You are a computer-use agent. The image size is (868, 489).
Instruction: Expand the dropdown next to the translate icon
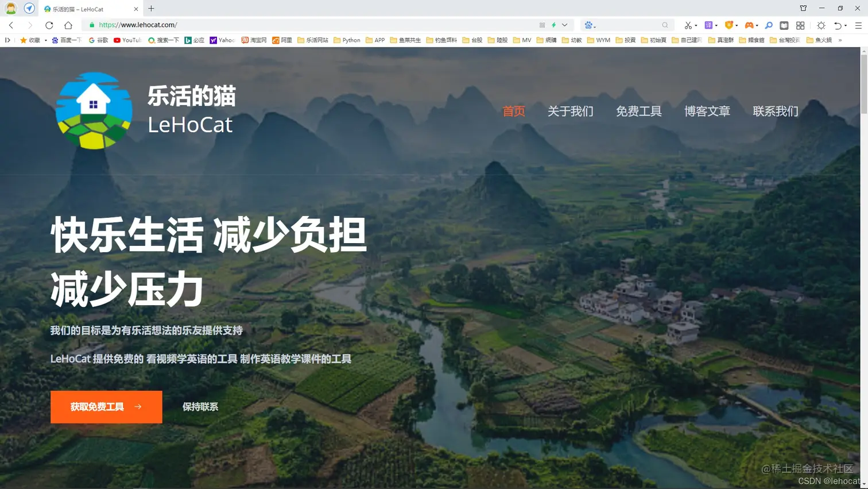[x=716, y=25]
